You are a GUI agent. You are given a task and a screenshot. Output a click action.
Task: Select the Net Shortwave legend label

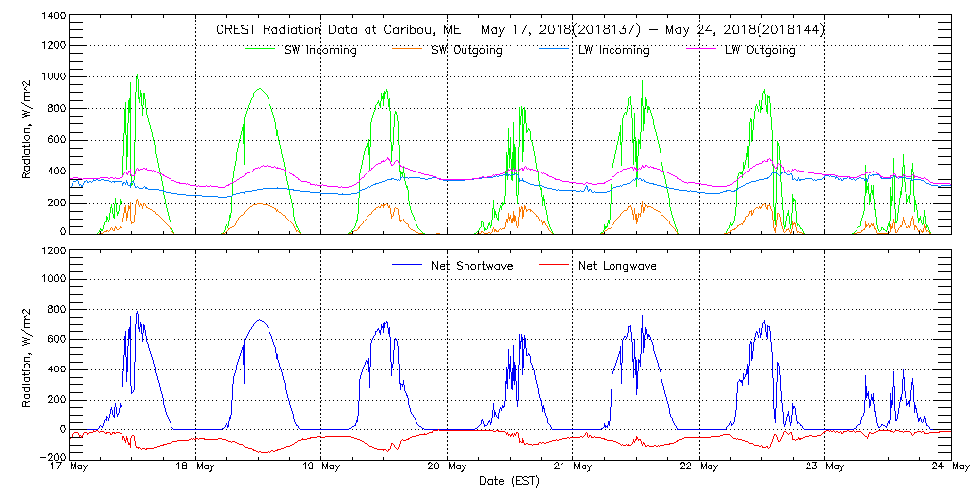tap(470, 266)
